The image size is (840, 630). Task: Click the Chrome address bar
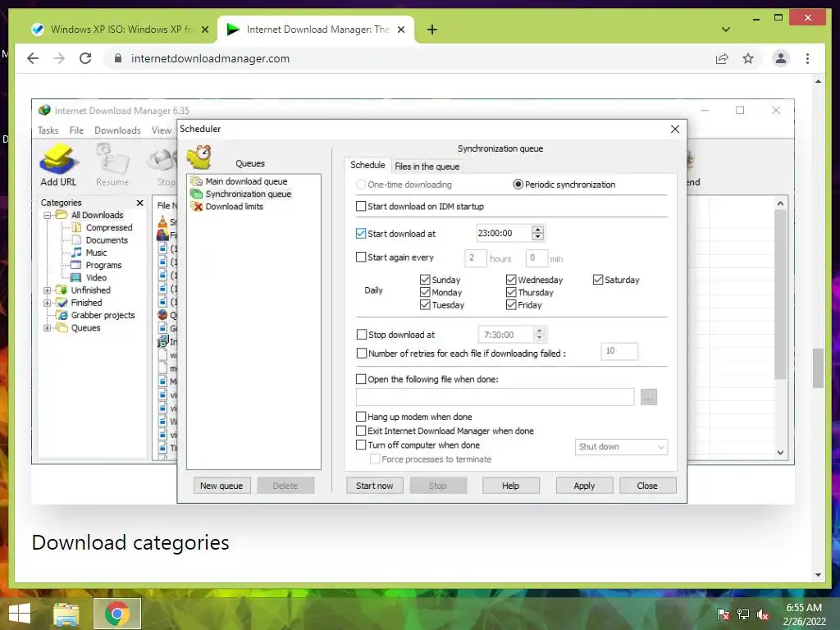[407, 58]
